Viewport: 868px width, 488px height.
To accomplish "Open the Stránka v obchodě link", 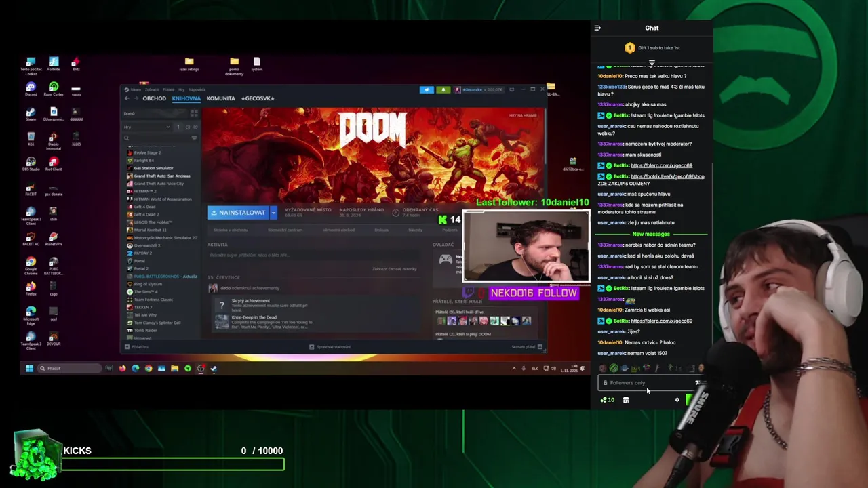I will [x=231, y=230].
